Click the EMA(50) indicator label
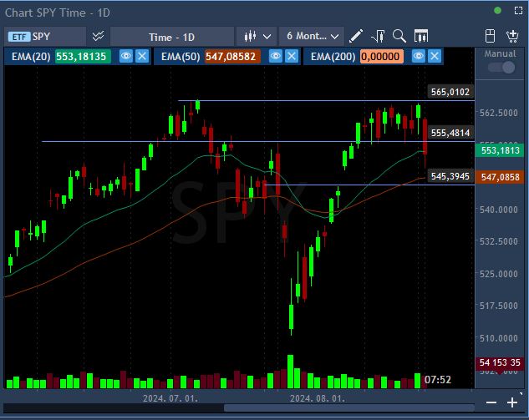Image resolution: width=529 pixels, height=420 pixels. click(181, 56)
